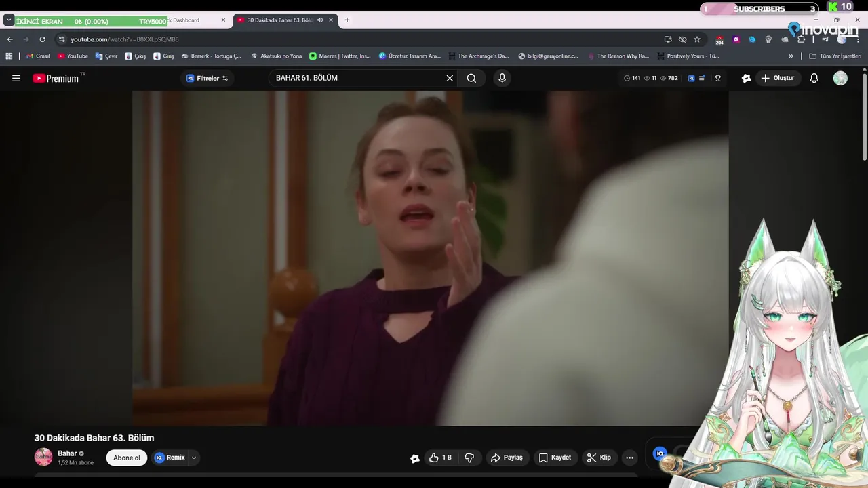Image resolution: width=868 pixels, height=488 pixels.
Task: Start voice search with the microphone
Action: pos(502,78)
